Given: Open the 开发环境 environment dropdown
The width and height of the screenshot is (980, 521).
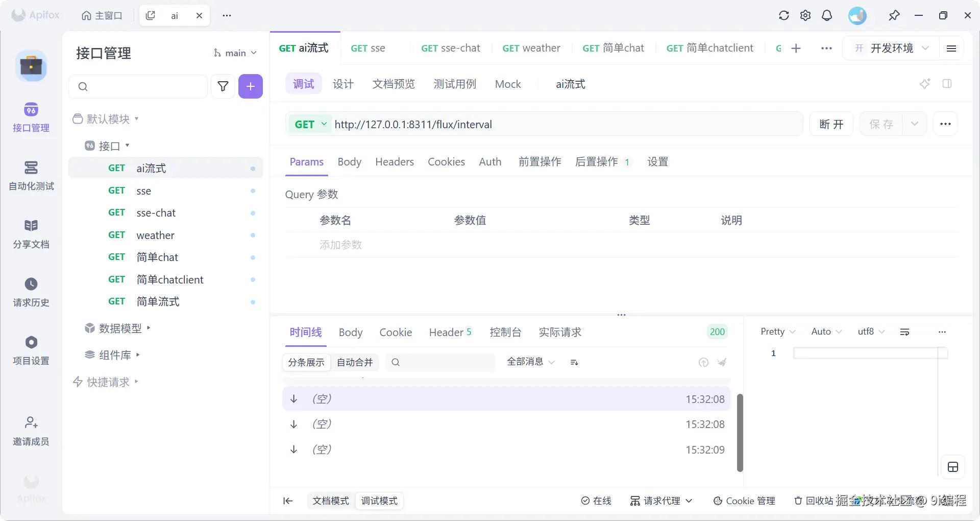Looking at the screenshot, I should pos(892,48).
